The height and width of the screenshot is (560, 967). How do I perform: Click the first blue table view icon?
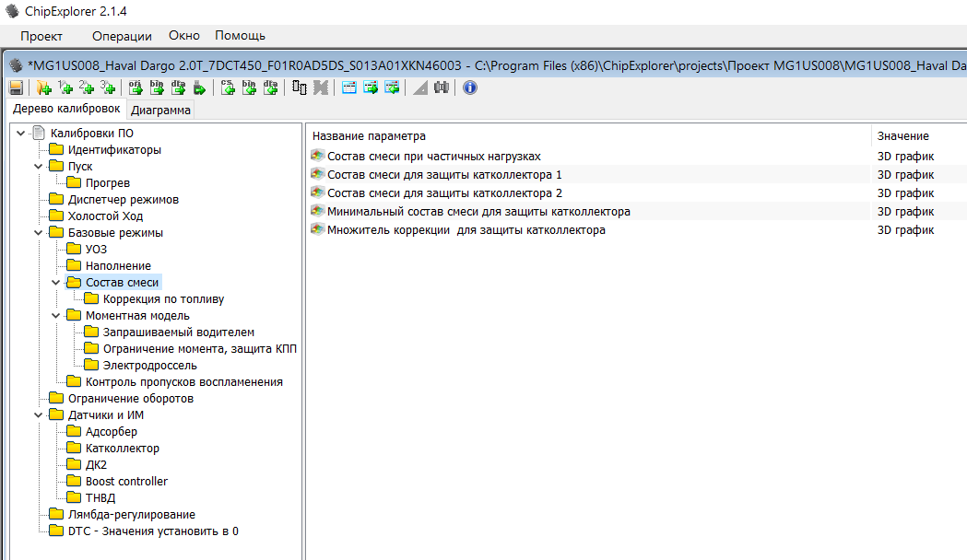(349, 87)
